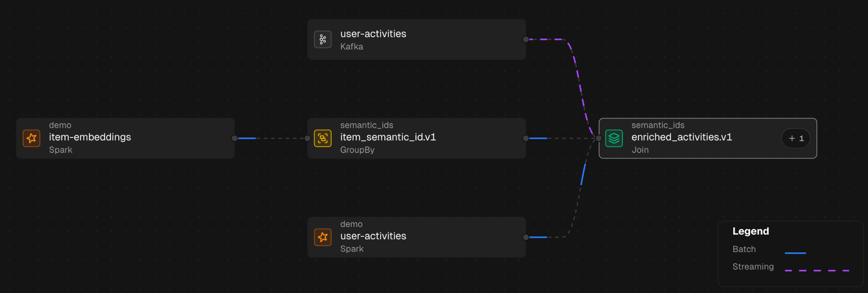Viewport: 868px width, 293px height.
Task: Click the Batch label in the Legend
Action: 744,249
